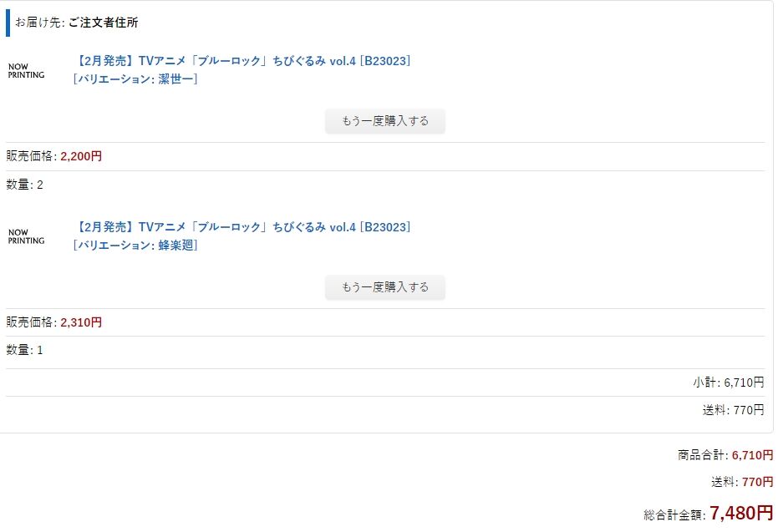
Task: Select the 2,310円 sale price text
Action: coord(81,322)
